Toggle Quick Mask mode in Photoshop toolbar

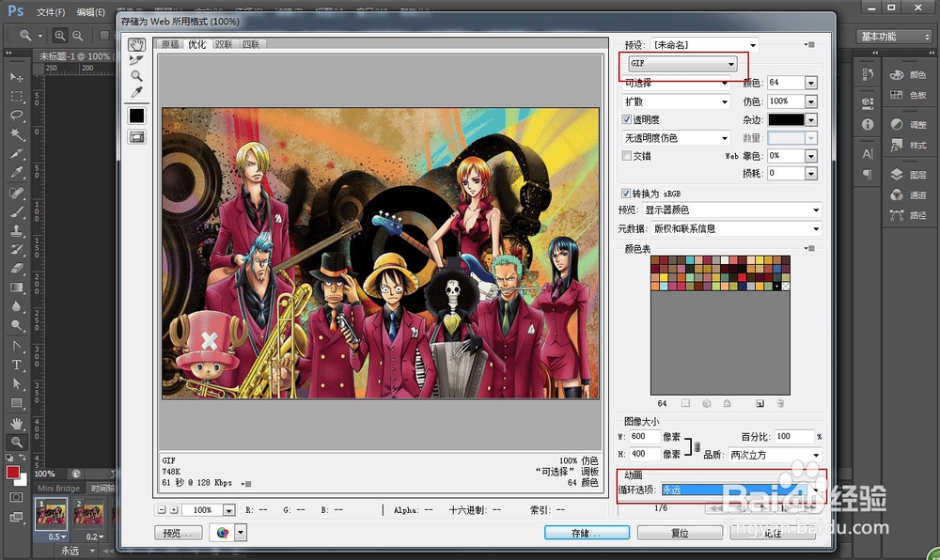coord(17,497)
